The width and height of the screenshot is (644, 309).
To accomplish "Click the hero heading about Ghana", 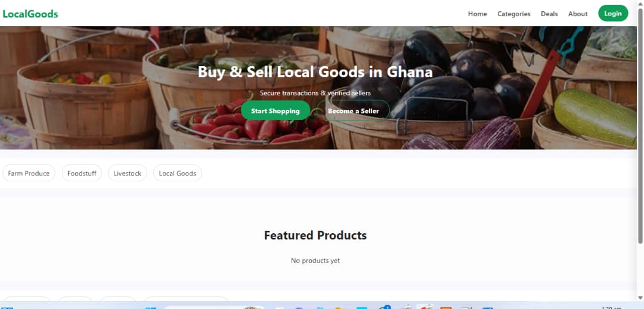I will click(315, 72).
